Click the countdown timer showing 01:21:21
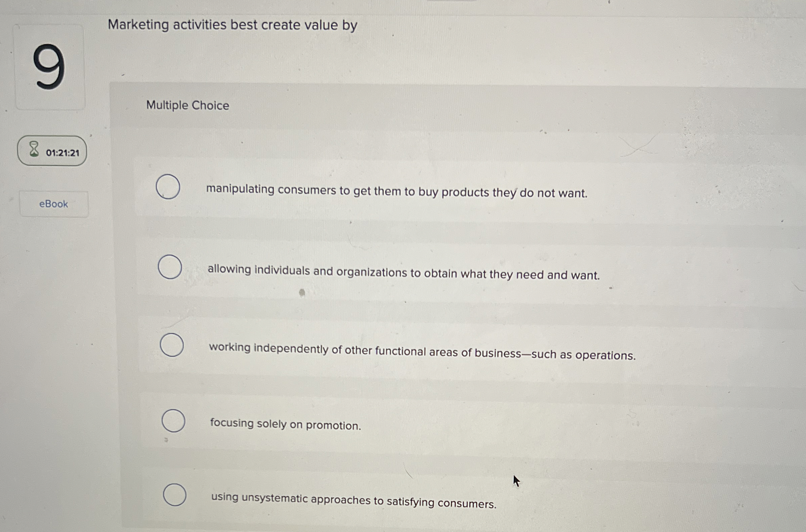Screen dimensions: 806x532 (63, 152)
